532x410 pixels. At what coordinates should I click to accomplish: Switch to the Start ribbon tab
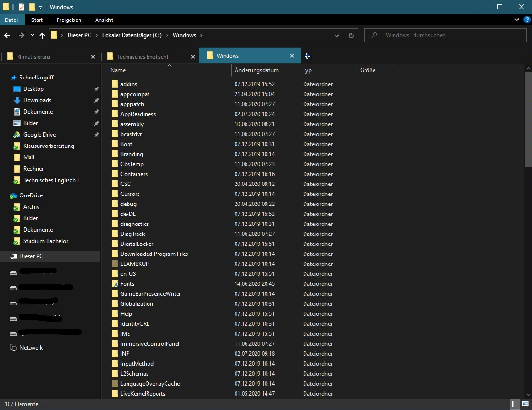(37, 20)
